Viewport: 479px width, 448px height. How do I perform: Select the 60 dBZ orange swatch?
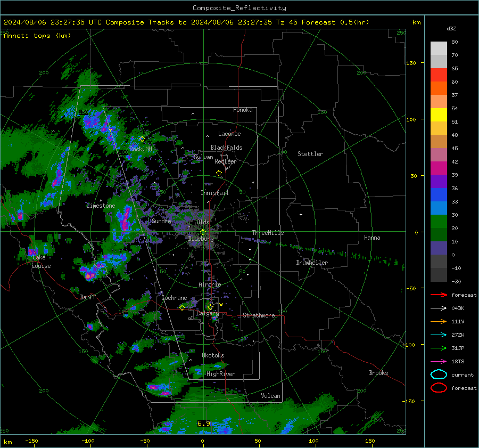coord(439,88)
